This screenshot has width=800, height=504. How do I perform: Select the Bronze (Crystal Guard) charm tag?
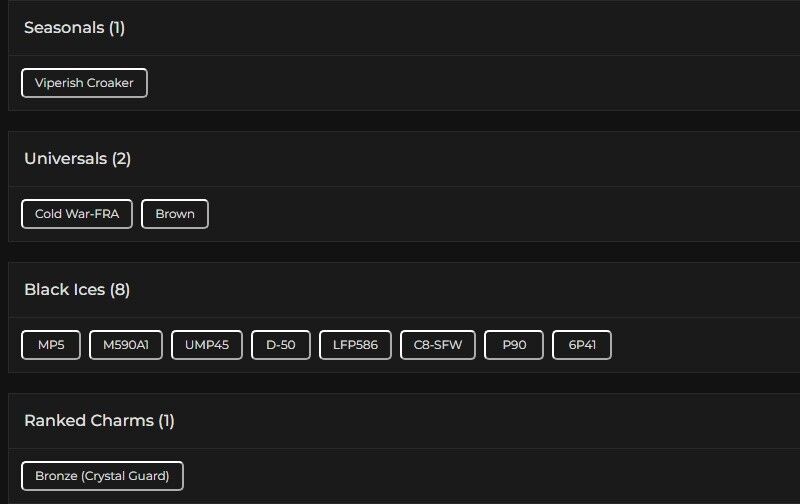pos(102,476)
